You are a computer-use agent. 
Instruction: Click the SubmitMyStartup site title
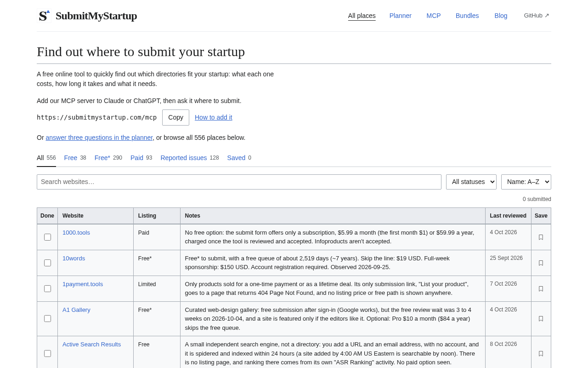tap(96, 16)
